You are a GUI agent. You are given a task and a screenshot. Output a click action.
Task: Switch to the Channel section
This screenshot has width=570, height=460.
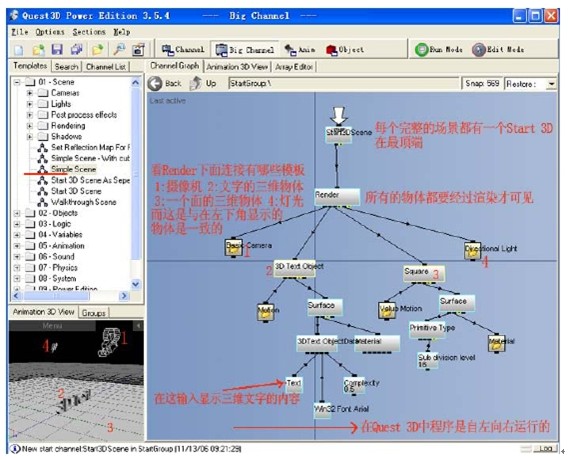pyautogui.click(x=183, y=50)
